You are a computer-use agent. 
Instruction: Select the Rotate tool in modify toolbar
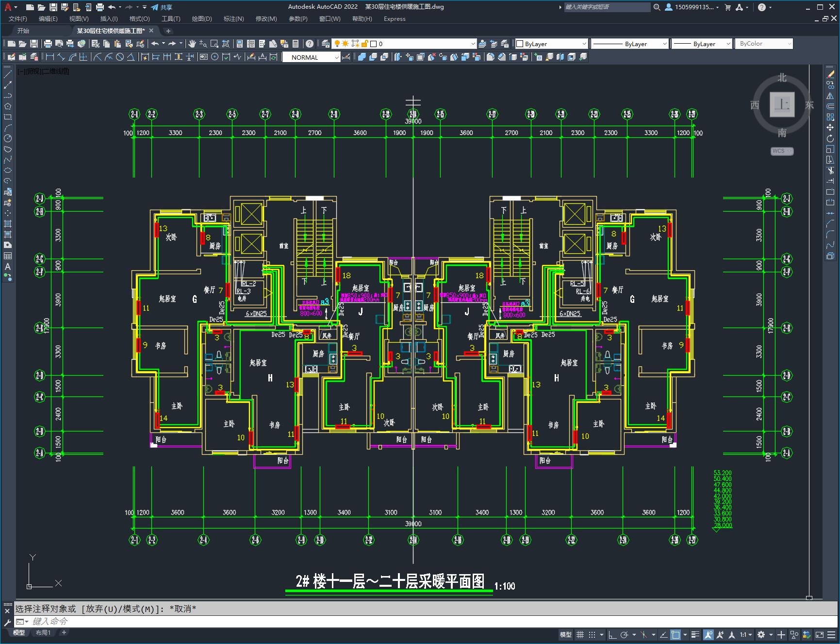tap(830, 138)
